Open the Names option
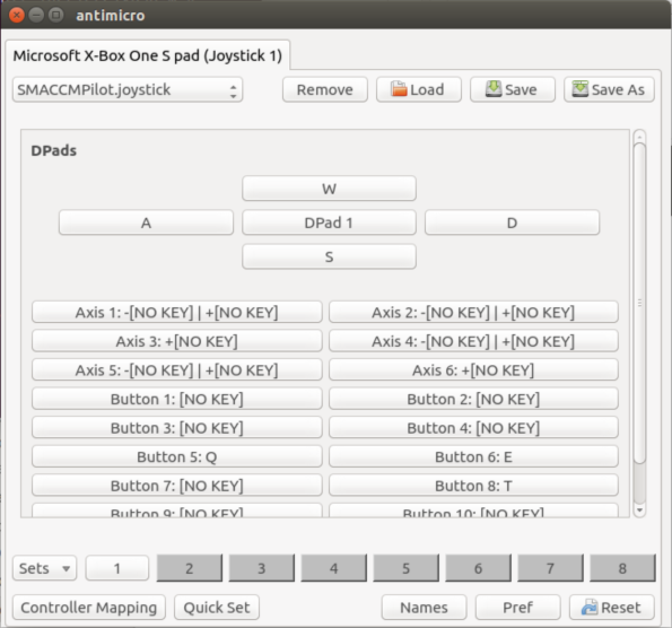 point(424,608)
